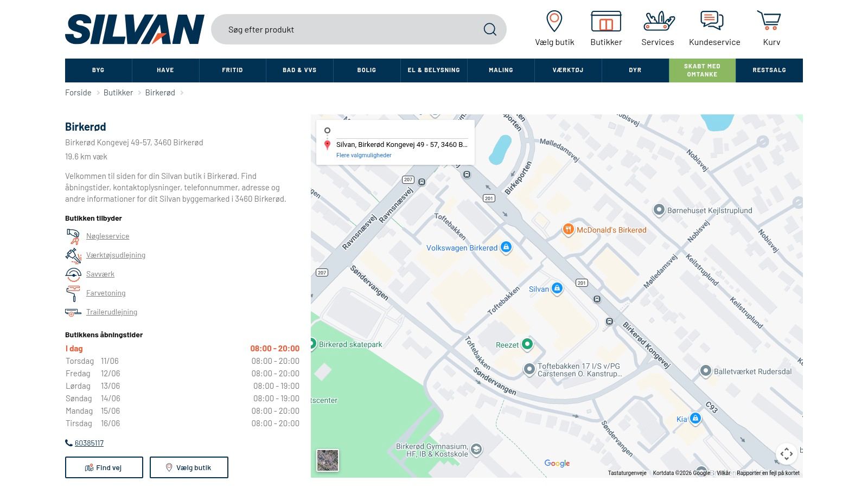Open the Butikker store icon

point(606,21)
